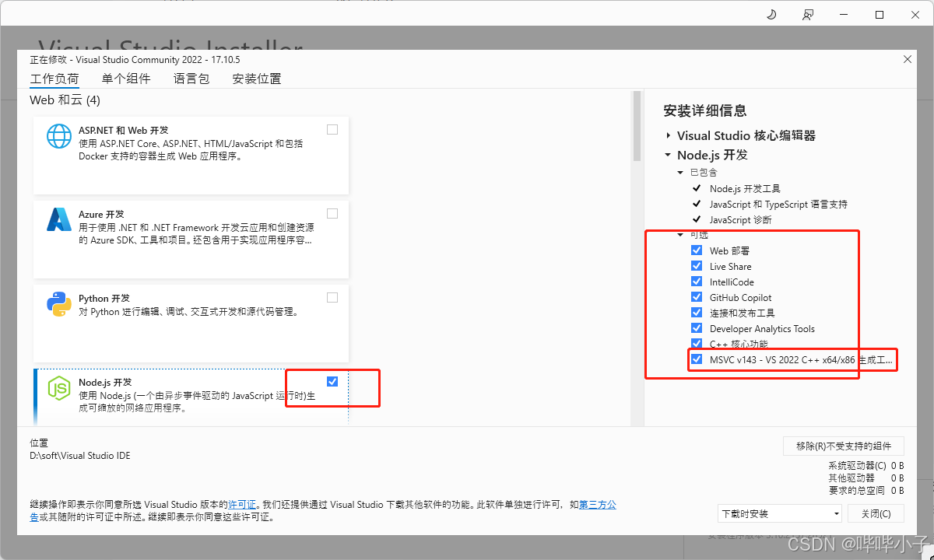This screenshot has width=934, height=560.
Task: Open the 第三方公告 notices link
Action: click(x=597, y=505)
